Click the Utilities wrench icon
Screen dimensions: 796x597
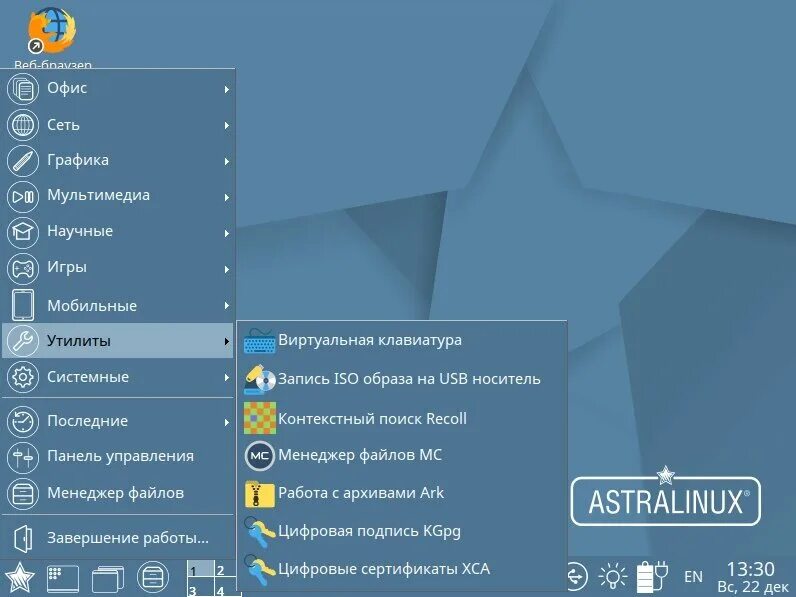23,341
